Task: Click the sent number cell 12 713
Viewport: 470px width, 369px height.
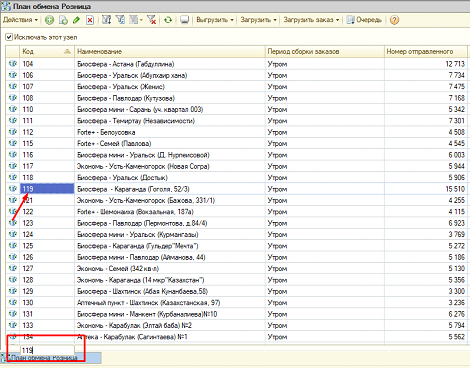Action: click(x=426, y=64)
